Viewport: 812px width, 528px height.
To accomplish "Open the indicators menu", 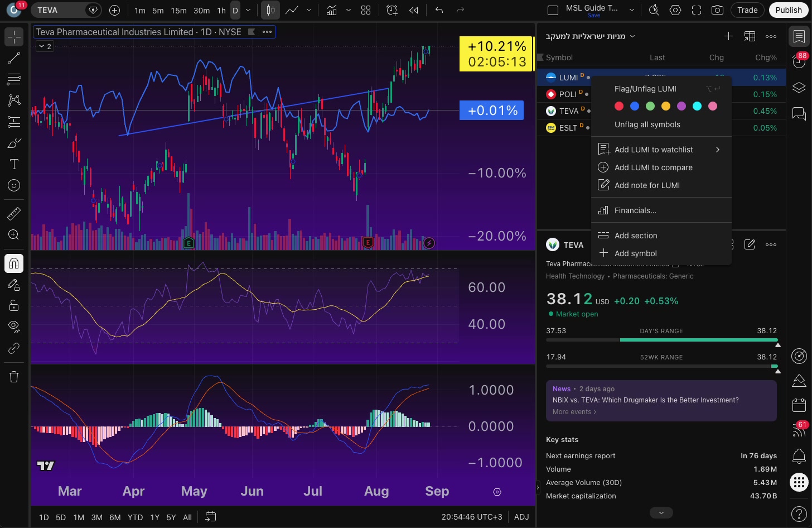I will [331, 10].
